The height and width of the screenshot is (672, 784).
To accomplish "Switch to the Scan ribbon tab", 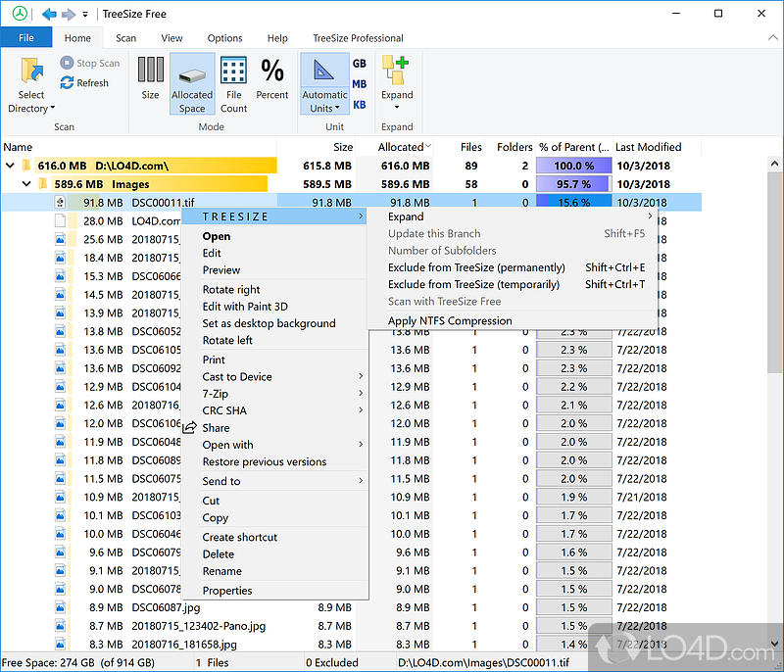I will (125, 37).
